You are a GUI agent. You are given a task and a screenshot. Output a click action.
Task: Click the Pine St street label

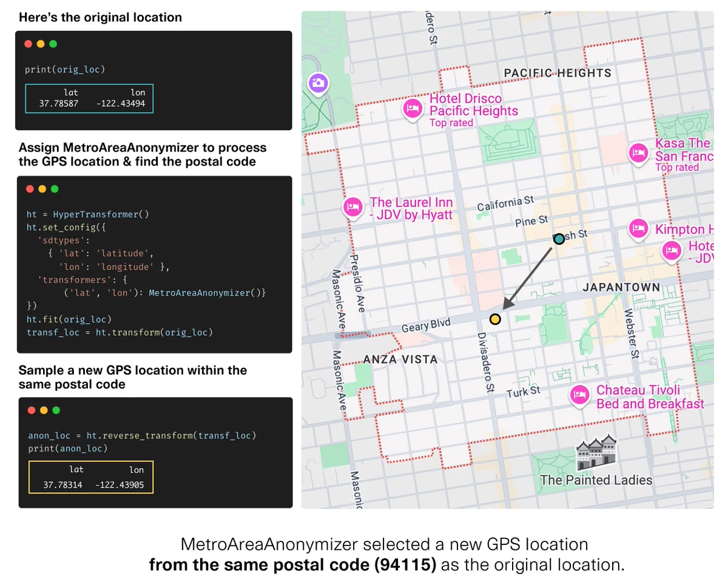click(531, 221)
